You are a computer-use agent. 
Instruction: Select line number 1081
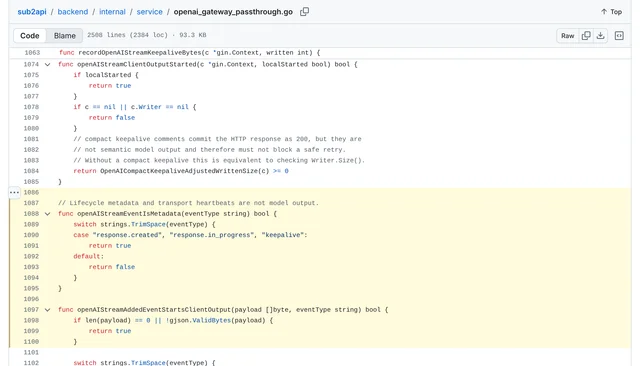31,139
